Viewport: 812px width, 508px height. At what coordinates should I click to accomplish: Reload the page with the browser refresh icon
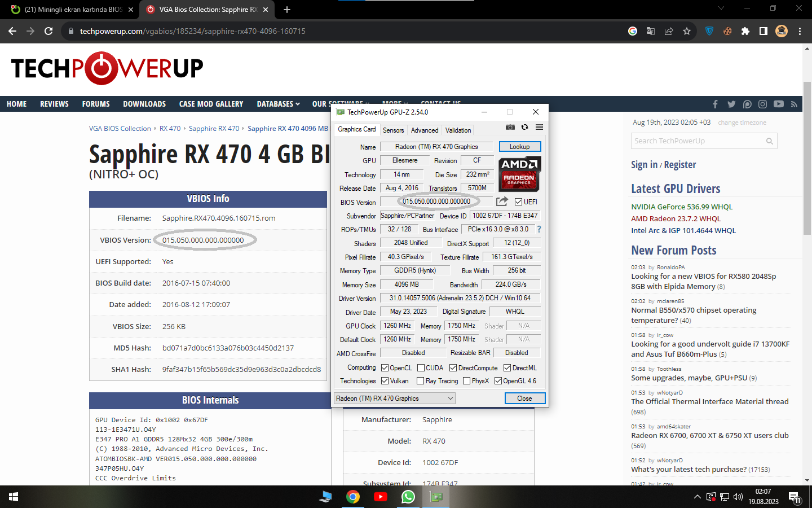point(48,31)
